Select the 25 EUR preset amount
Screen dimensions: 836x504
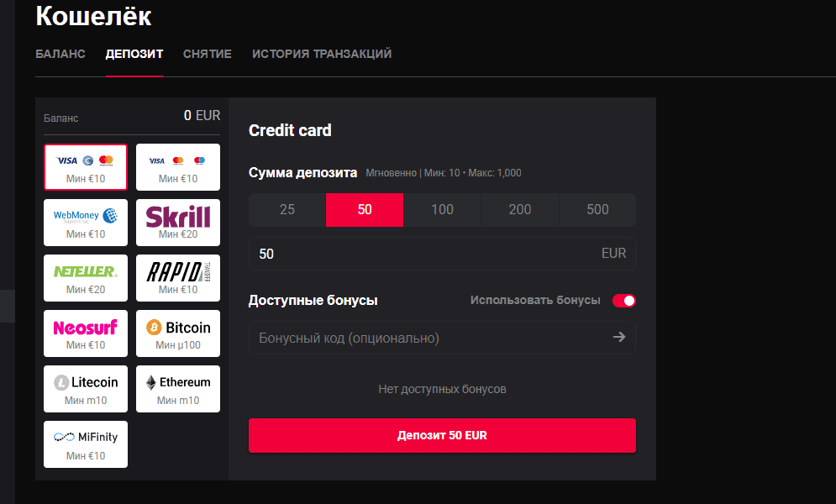287,209
